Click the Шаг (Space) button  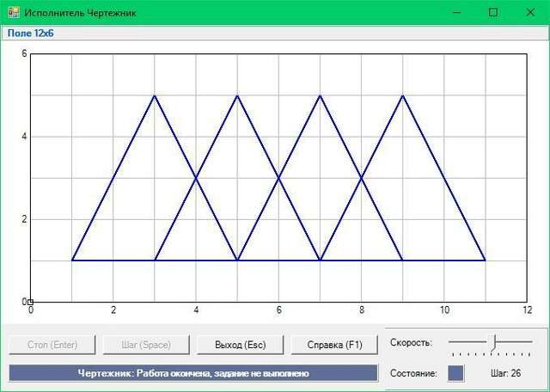(x=146, y=345)
